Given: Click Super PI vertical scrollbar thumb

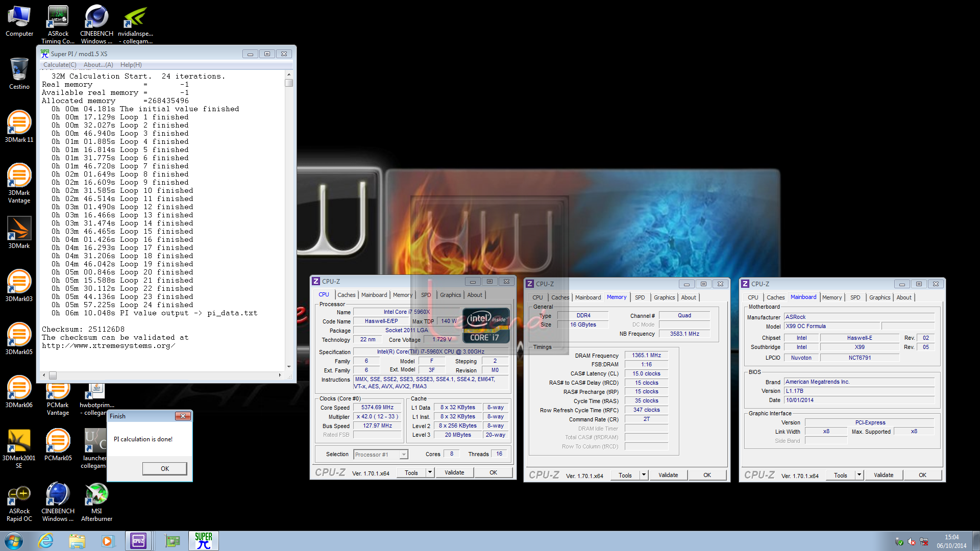Looking at the screenshot, I should click(x=289, y=83).
